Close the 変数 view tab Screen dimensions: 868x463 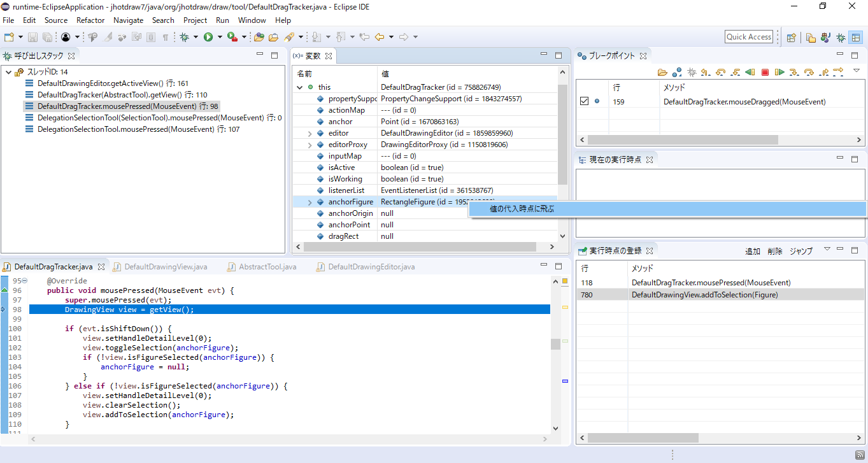coord(329,56)
